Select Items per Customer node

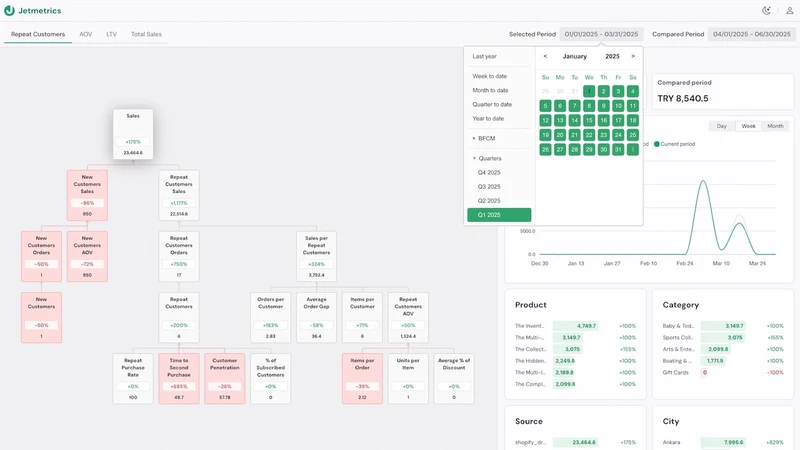[x=362, y=317]
